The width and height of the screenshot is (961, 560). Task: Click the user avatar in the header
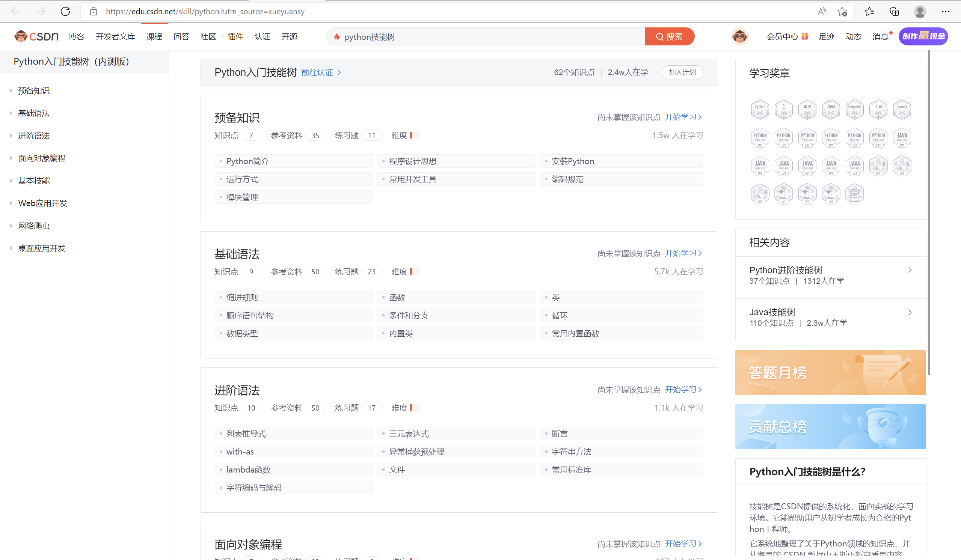(739, 37)
